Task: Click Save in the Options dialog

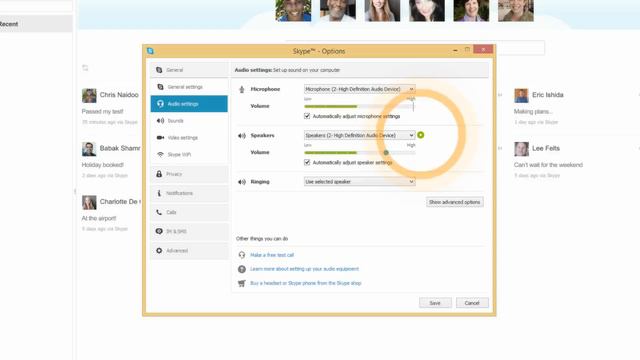Action: 435,303
